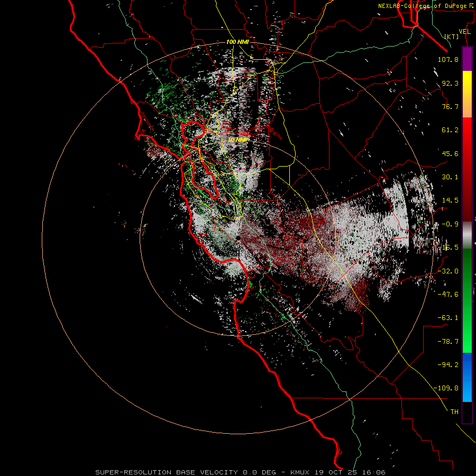
Task: Select the -78.7 velocity scale value
Action: (x=448, y=342)
